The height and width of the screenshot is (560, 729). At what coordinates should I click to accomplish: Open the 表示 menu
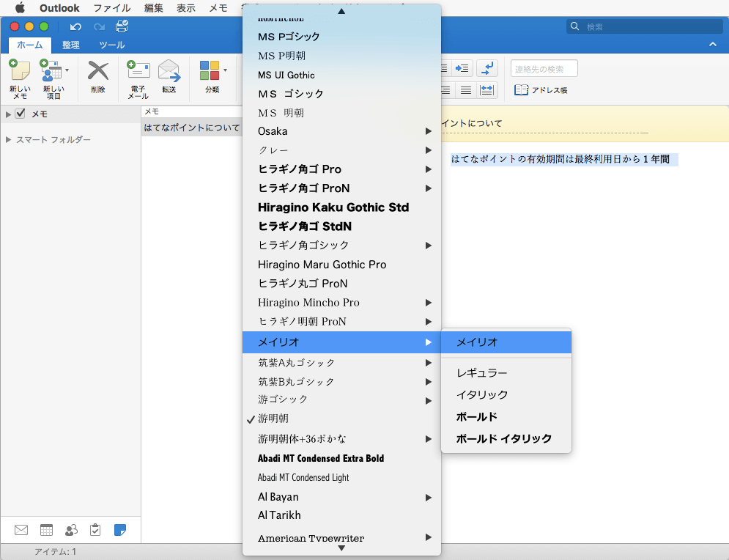pos(186,8)
